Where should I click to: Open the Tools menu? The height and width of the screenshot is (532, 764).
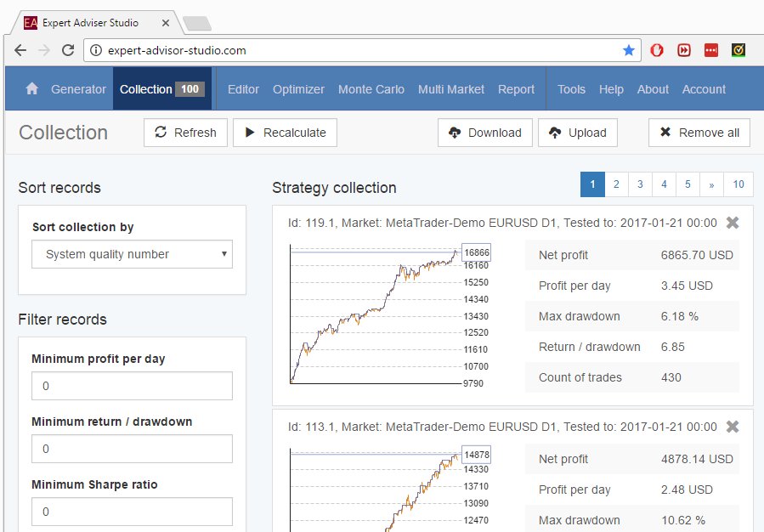571,89
